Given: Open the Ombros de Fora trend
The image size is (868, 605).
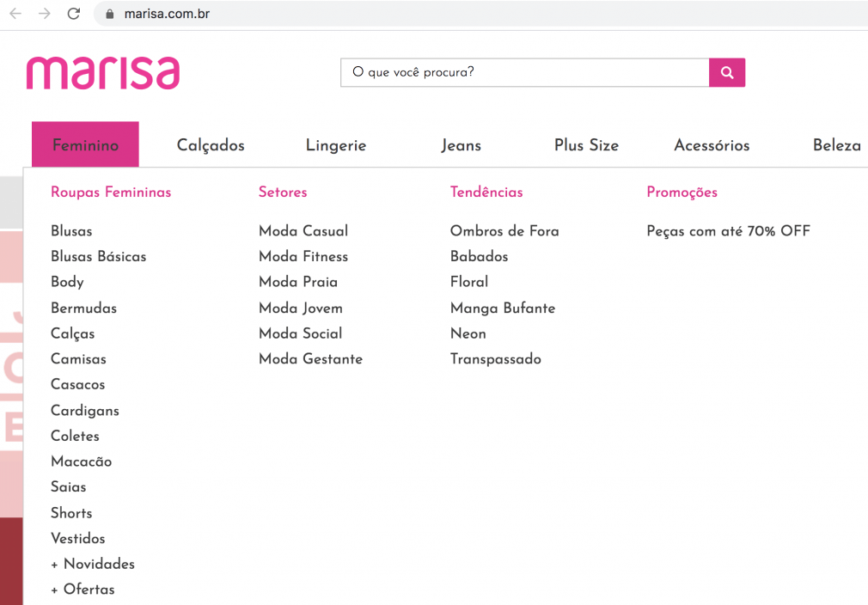Looking at the screenshot, I should click(x=504, y=231).
